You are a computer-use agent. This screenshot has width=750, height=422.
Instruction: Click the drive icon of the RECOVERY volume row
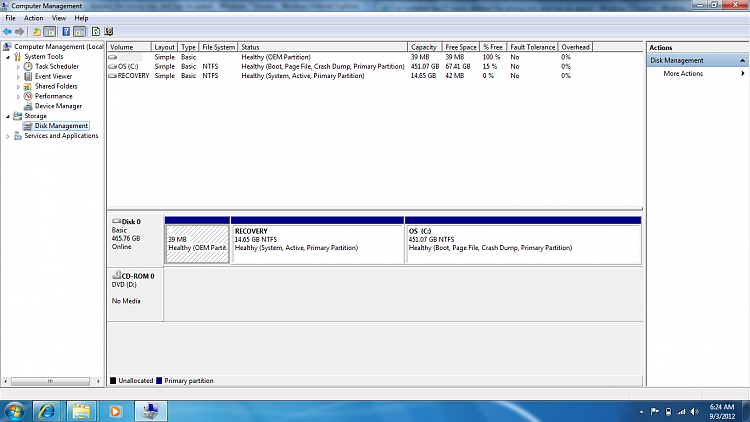[x=112, y=76]
